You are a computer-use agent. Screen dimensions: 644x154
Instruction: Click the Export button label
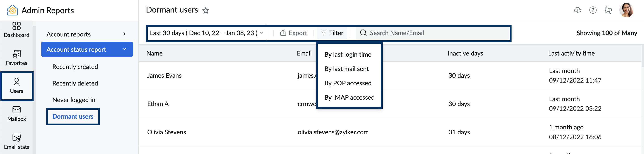coord(298,33)
